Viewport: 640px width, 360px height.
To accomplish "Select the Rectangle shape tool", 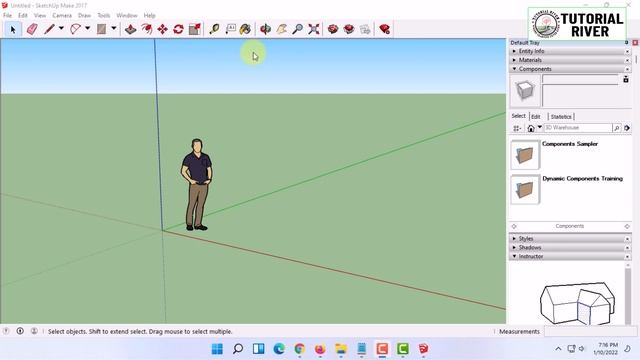I will [x=101, y=29].
